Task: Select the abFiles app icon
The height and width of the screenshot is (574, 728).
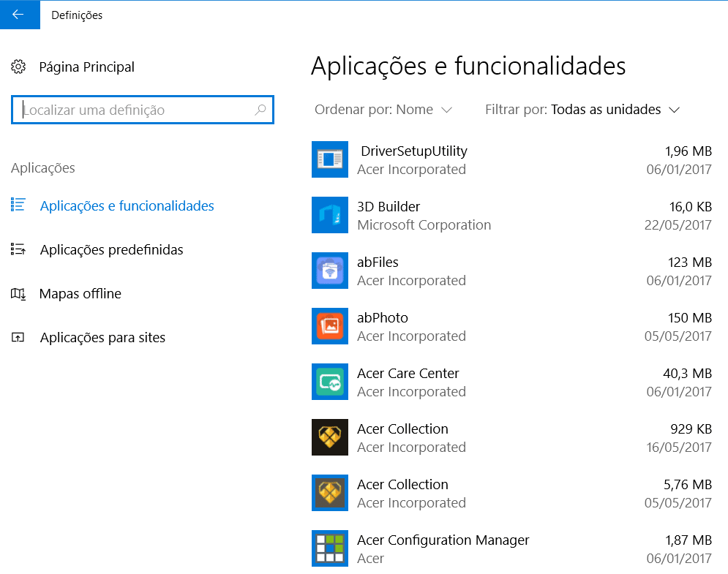Action: tap(330, 271)
